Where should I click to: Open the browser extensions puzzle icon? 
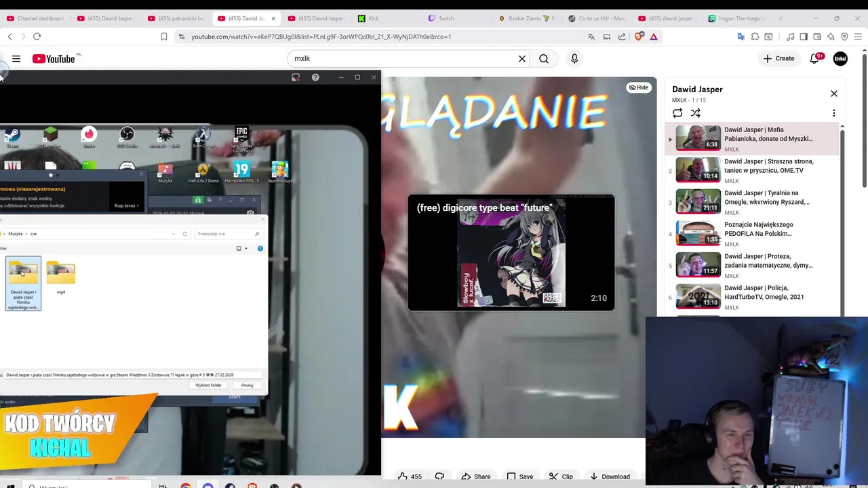coord(755,37)
